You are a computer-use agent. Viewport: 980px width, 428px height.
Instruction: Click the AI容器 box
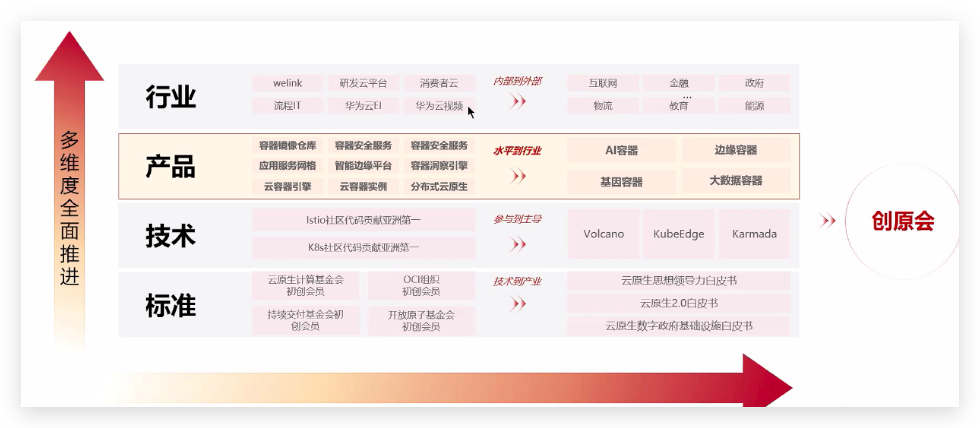622,150
